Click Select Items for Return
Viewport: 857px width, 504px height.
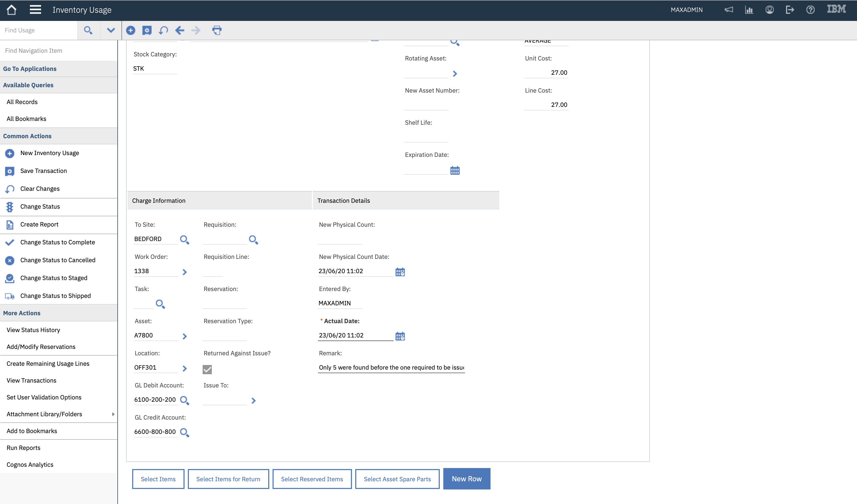click(228, 479)
